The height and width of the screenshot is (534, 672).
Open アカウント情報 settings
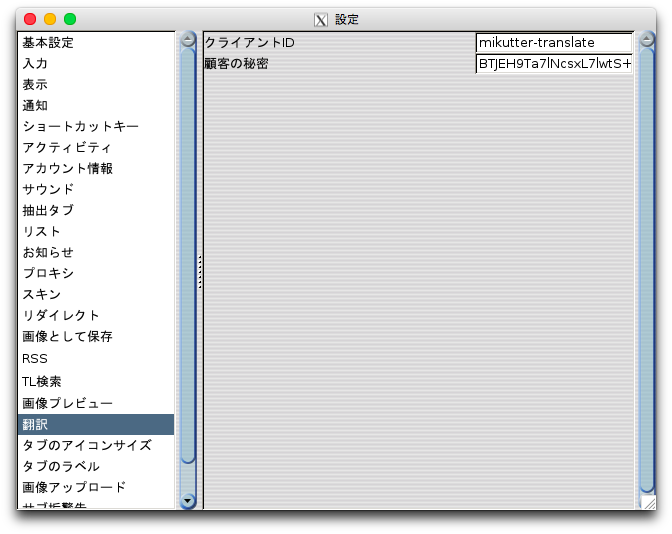pos(96,168)
